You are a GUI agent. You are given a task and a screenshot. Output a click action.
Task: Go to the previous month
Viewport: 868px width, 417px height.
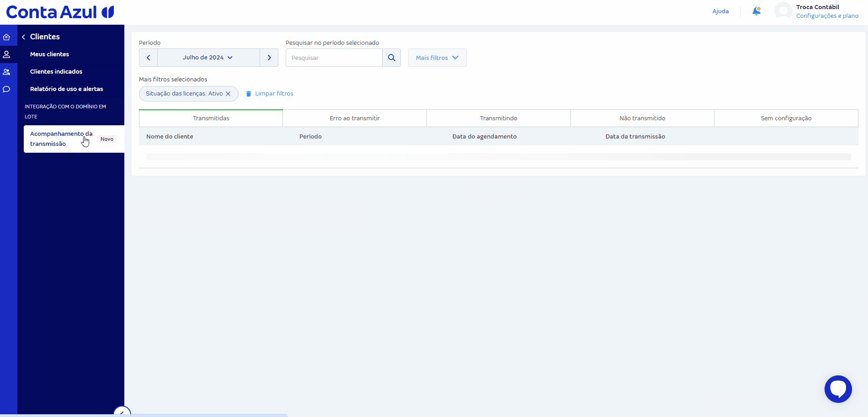[149, 58]
